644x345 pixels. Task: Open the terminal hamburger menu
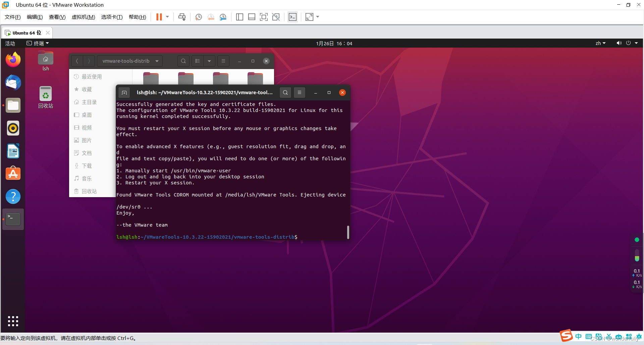tap(300, 93)
